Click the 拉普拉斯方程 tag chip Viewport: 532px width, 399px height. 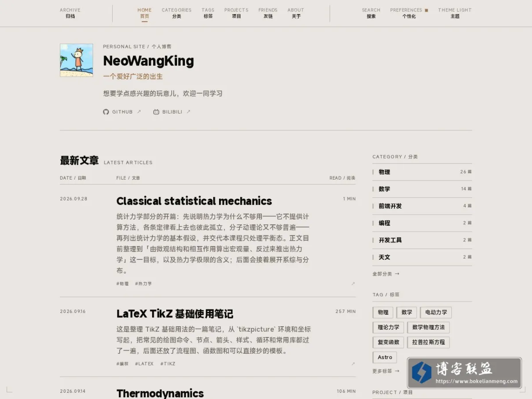428,343
